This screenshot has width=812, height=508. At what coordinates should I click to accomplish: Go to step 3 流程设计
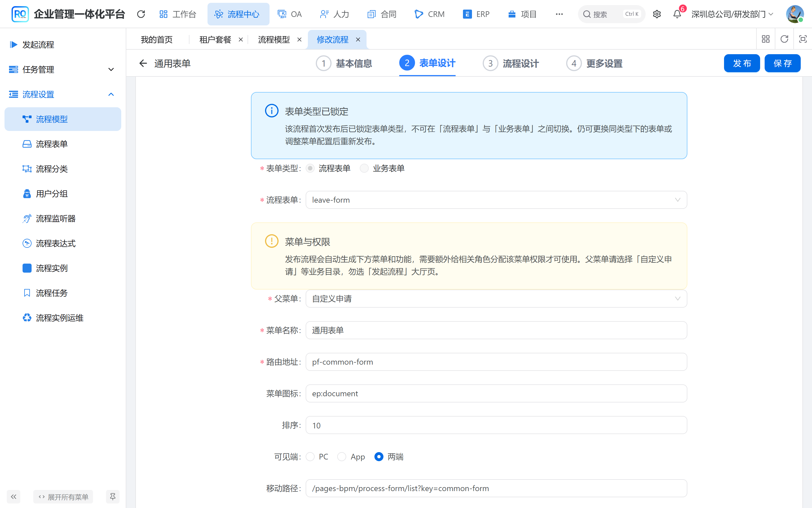tap(511, 63)
